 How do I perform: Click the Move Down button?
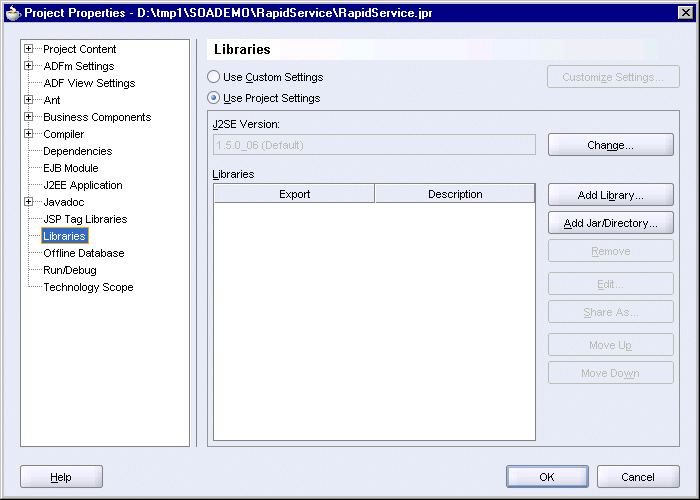click(611, 373)
